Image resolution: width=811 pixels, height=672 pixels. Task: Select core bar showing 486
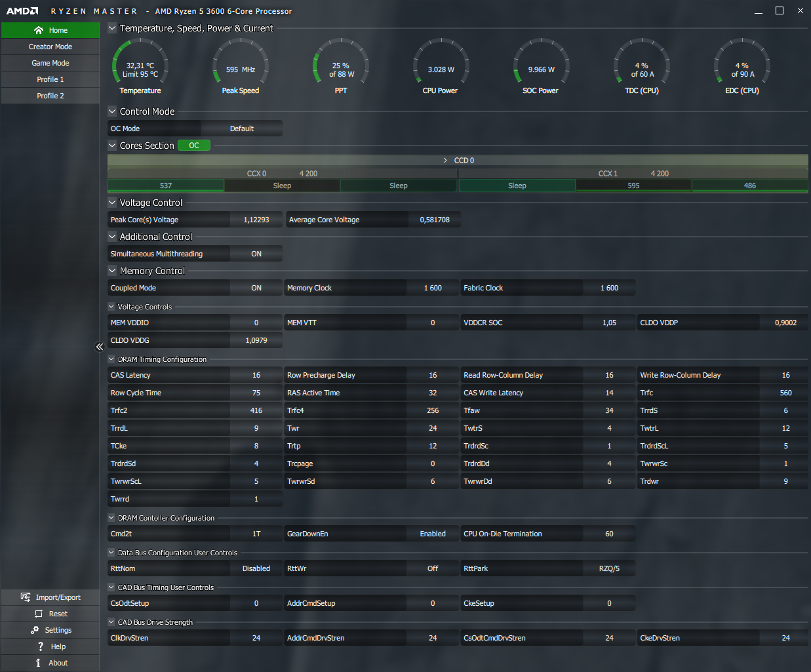750,186
